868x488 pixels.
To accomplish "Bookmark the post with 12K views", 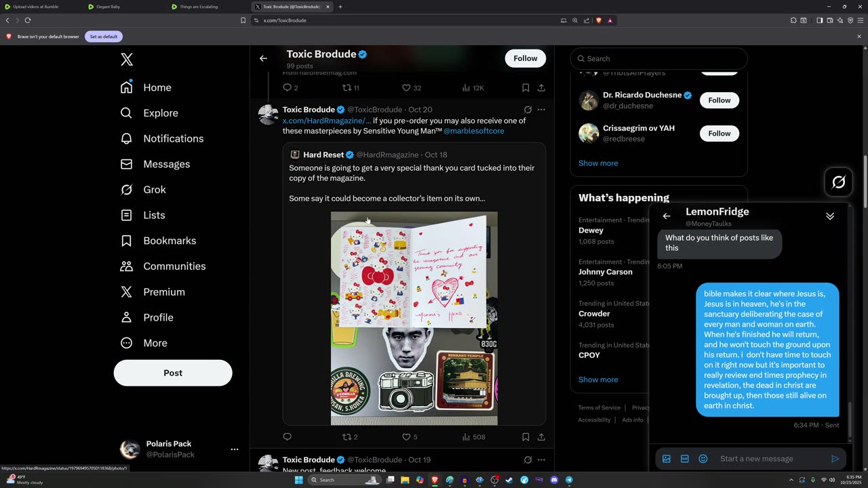I will (x=526, y=87).
